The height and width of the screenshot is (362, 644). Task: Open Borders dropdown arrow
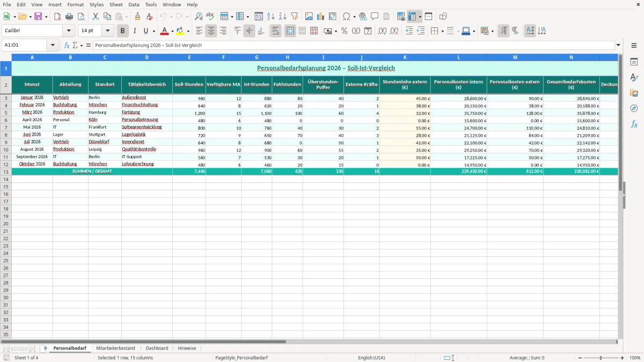[x=442, y=31]
